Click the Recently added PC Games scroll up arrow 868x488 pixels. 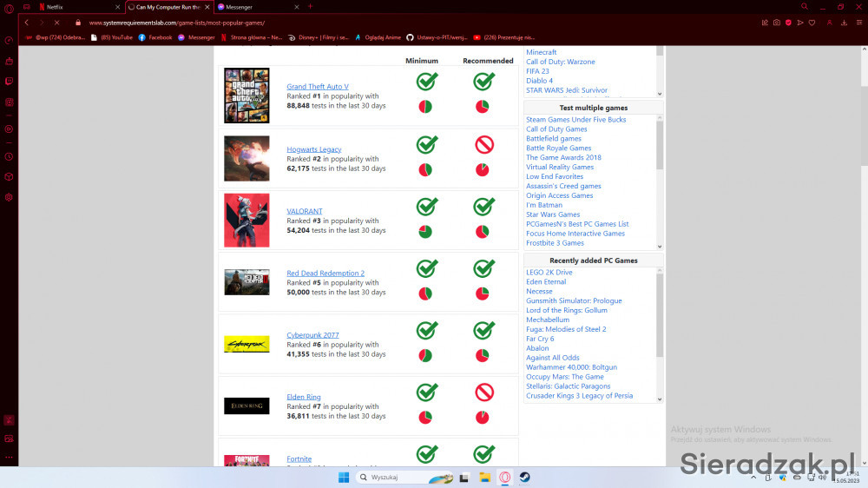coord(660,271)
